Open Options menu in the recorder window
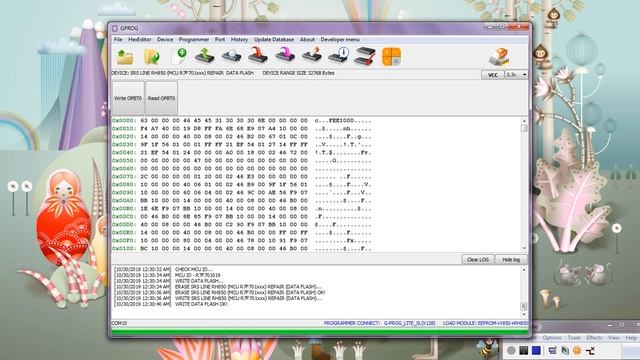The height and width of the screenshot is (360, 640). coord(552,338)
